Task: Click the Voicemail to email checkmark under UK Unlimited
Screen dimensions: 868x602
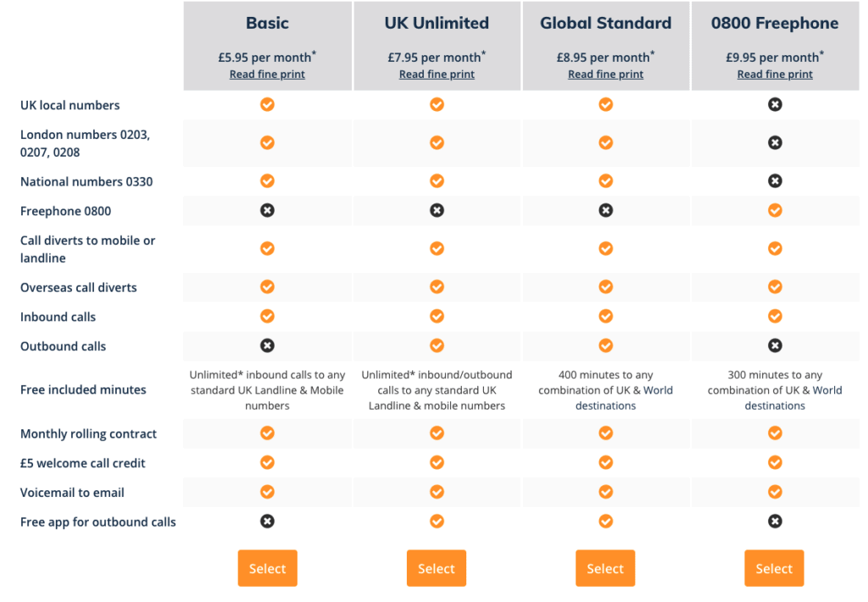Action: pyautogui.click(x=437, y=492)
